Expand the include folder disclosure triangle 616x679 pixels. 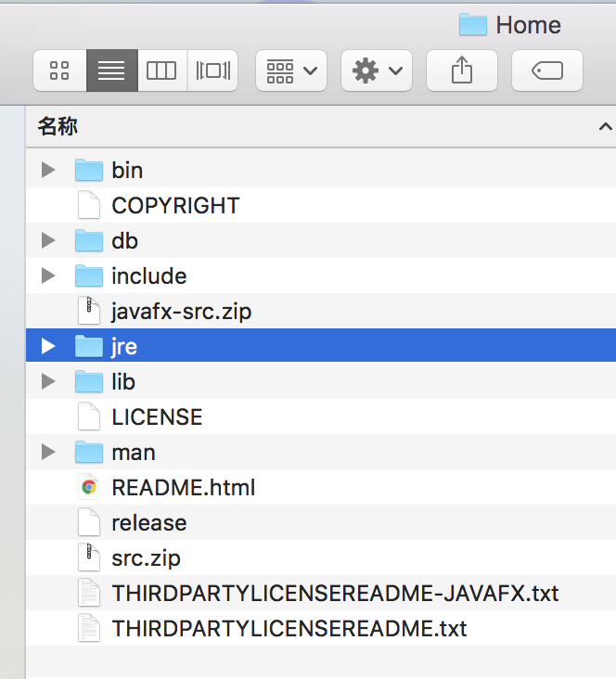tap(48, 275)
